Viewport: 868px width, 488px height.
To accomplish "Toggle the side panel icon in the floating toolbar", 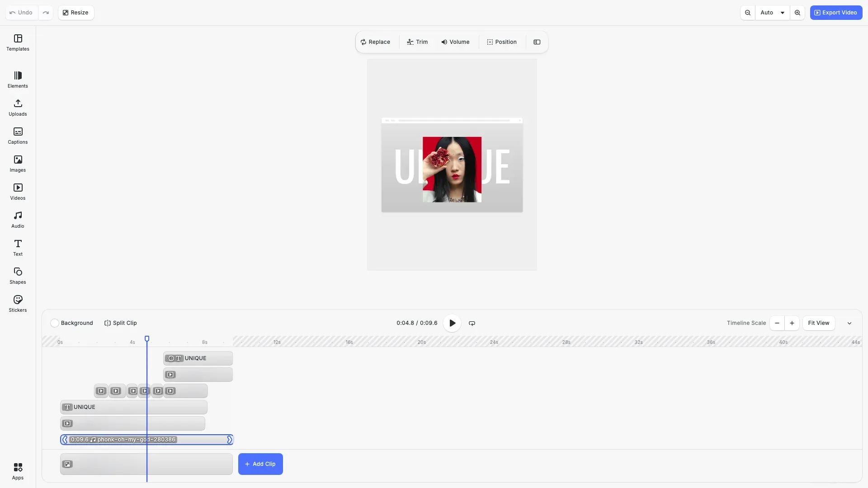I will tap(537, 42).
